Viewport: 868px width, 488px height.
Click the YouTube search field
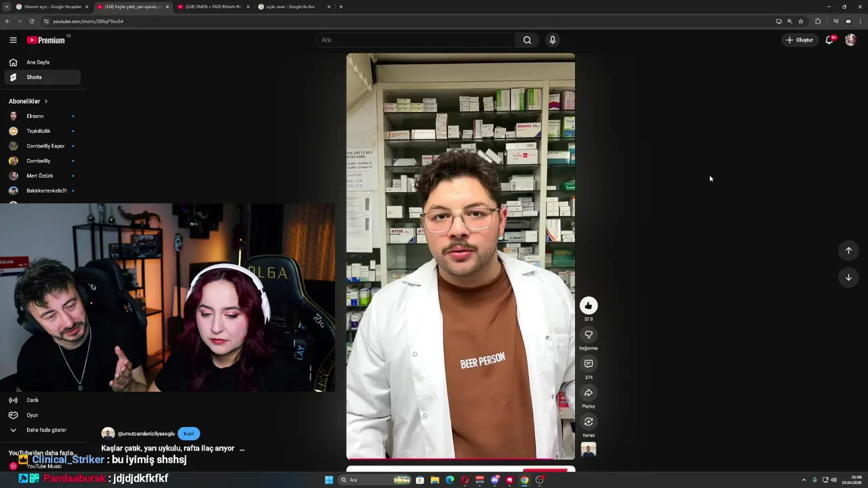[x=416, y=40]
